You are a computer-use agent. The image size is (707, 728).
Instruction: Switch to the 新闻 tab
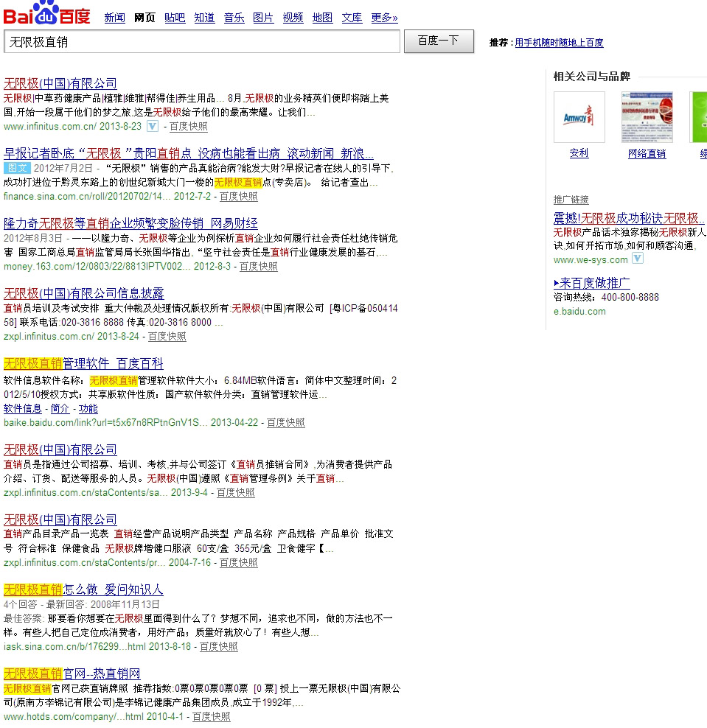point(114,18)
